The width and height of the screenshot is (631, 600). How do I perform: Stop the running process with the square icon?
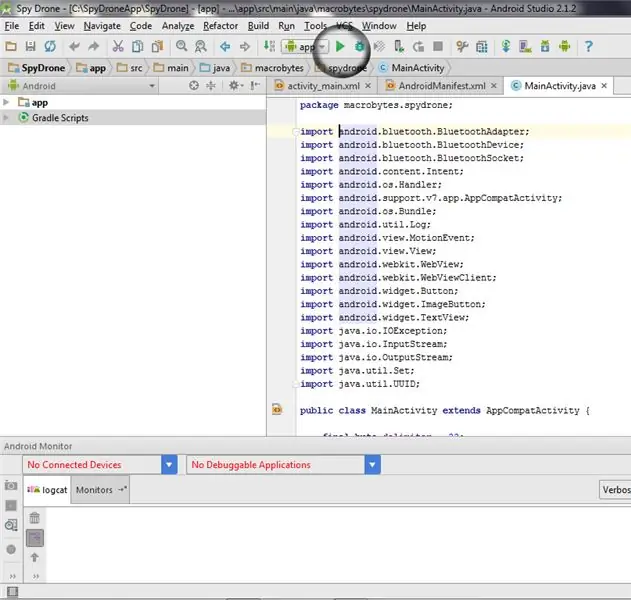click(x=438, y=47)
